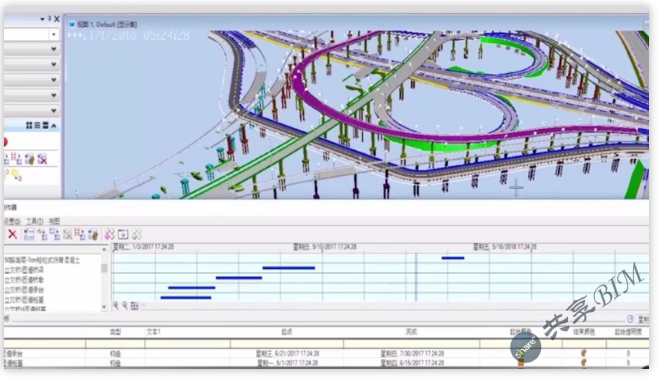Switch left panel to large-icon grid view
This screenshot has height=379, width=659.
pyautogui.click(x=29, y=125)
